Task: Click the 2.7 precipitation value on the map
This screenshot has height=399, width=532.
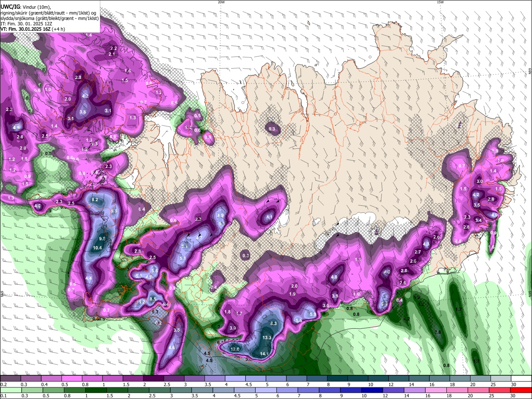Action: 418,252
